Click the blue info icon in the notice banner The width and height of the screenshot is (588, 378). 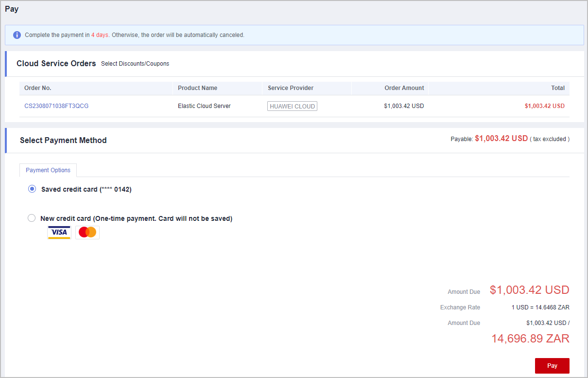point(17,35)
